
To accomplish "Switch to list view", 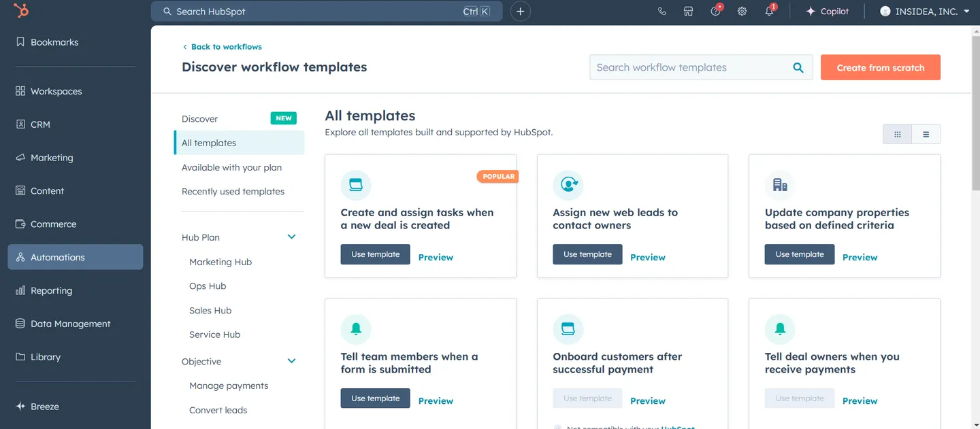I will [x=926, y=135].
